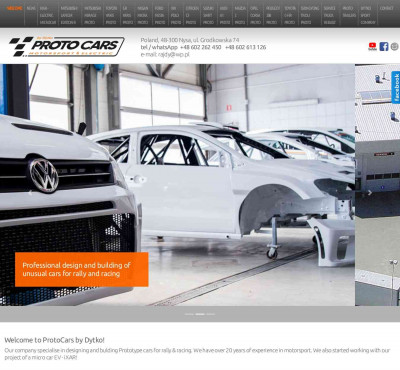Open Mitsubishi Lancer Evo menu item
Viewport: 400px width, 370px height.
coord(69,15)
